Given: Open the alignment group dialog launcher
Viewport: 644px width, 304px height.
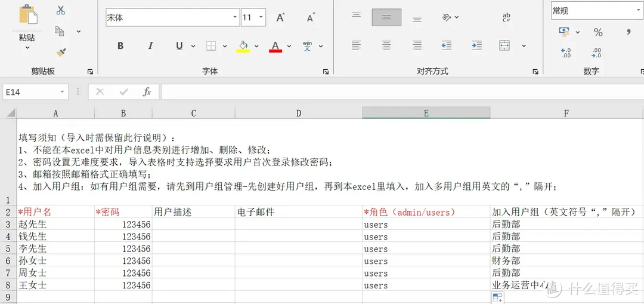Looking at the screenshot, I should point(535,72).
